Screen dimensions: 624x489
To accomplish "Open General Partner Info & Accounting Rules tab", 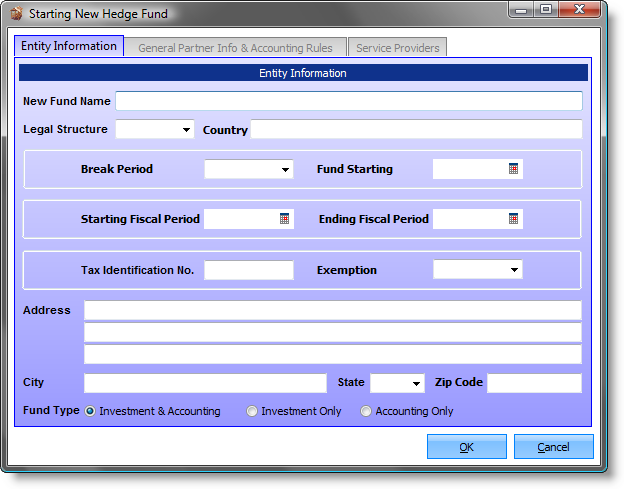I will coord(235,48).
